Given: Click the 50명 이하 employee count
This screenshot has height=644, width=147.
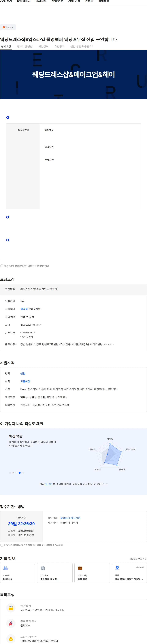Looking at the screenshot, I should (x=8, y=579).
